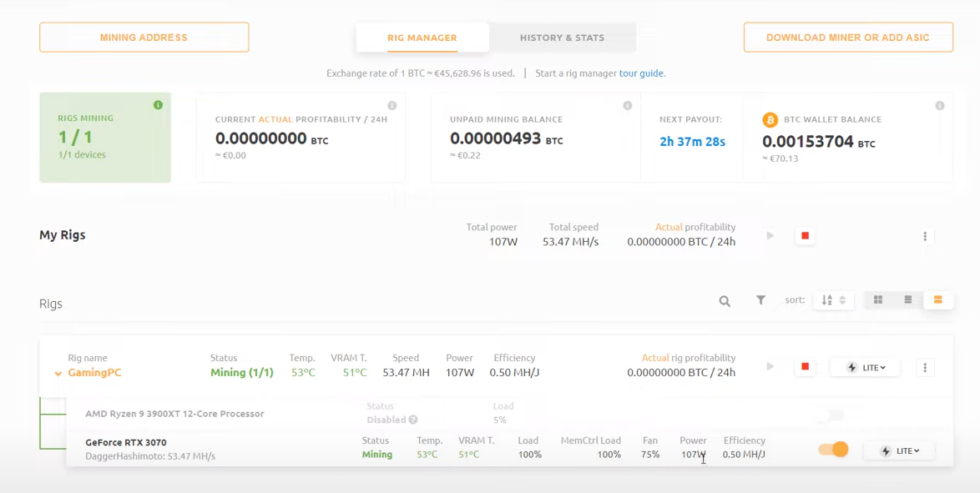The image size is (980, 493).
Task: Select the orange detailed view icon
Action: tap(938, 300)
